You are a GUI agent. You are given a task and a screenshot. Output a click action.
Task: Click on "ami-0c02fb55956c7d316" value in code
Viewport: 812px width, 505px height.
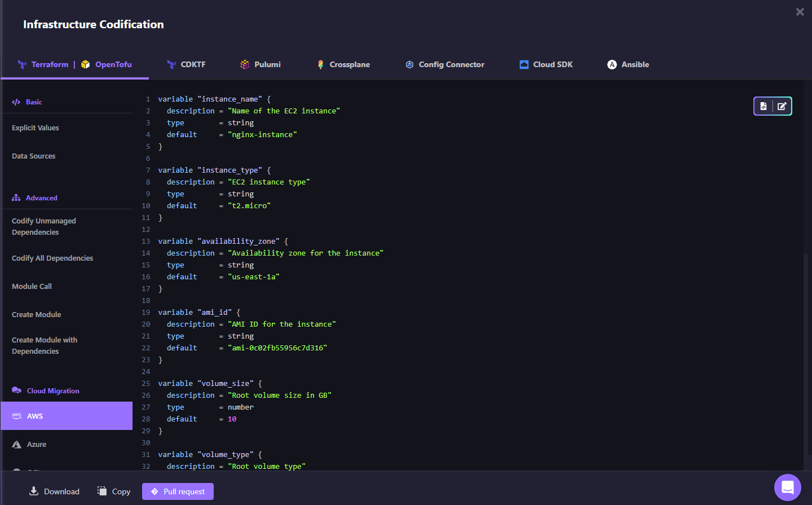[277, 348]
